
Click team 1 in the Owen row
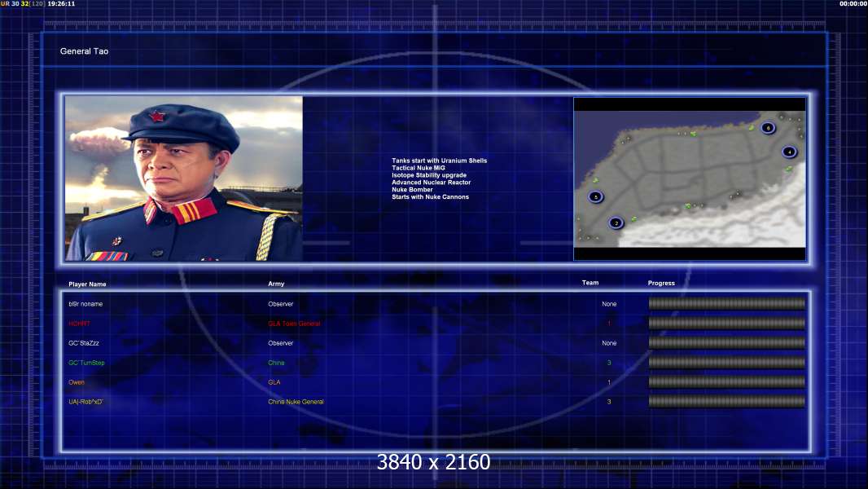pos(609,383)
